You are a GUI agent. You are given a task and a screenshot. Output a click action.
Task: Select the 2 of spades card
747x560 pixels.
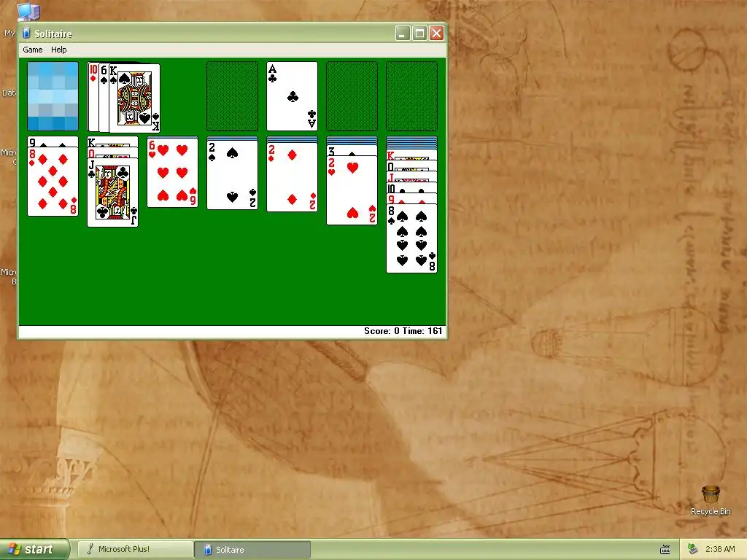tap(232, 175)
